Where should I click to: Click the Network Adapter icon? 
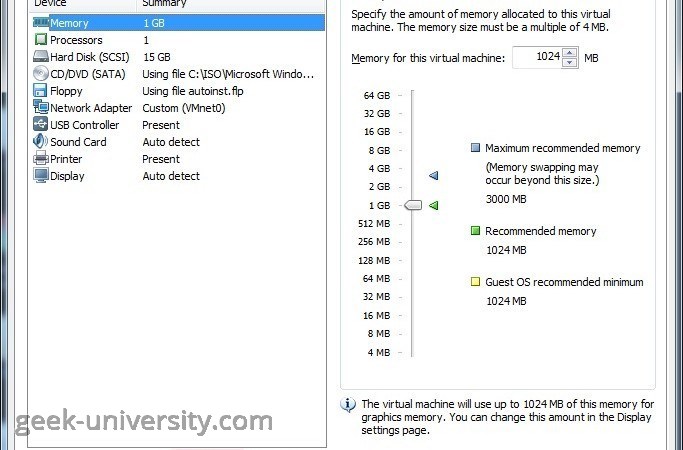click(x=41, y=107)
